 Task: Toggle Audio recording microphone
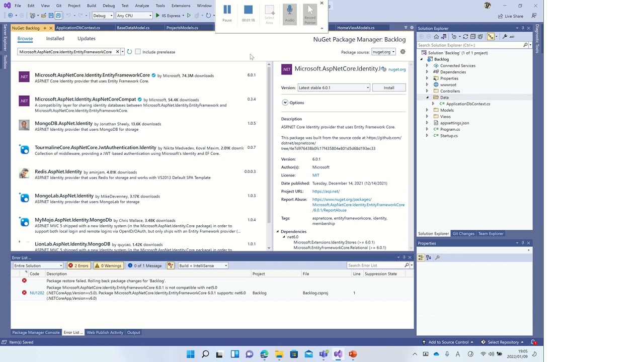coord(289,13)
